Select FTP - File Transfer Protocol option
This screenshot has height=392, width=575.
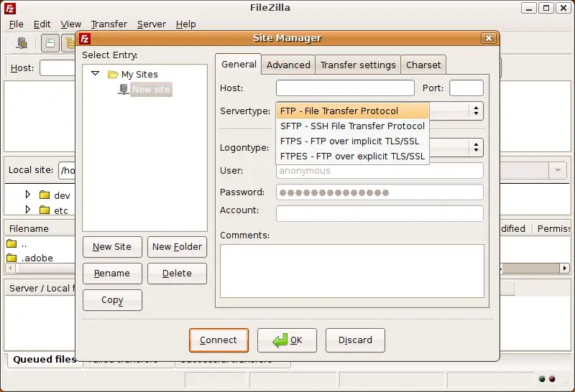pos(352,111)
